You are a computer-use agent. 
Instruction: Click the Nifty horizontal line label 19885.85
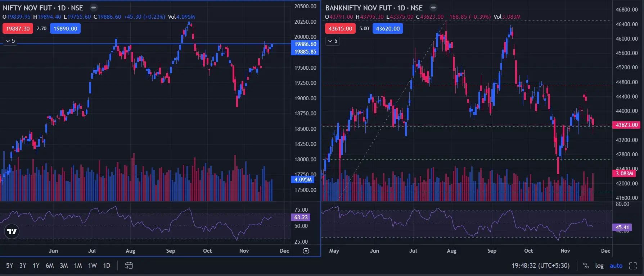(305, 51)
